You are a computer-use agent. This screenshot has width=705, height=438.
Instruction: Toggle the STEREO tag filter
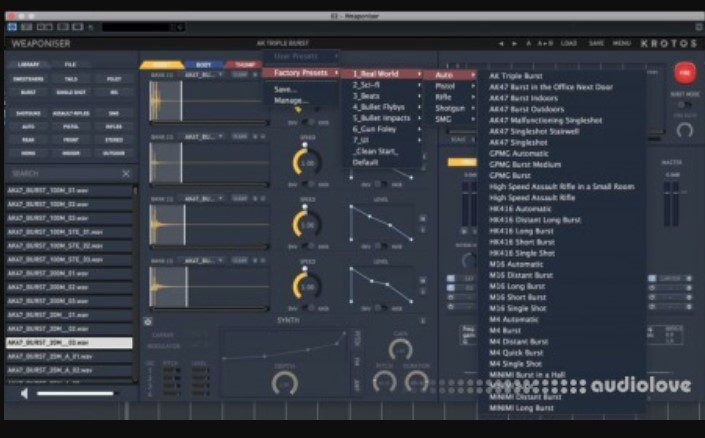(114, 140)
